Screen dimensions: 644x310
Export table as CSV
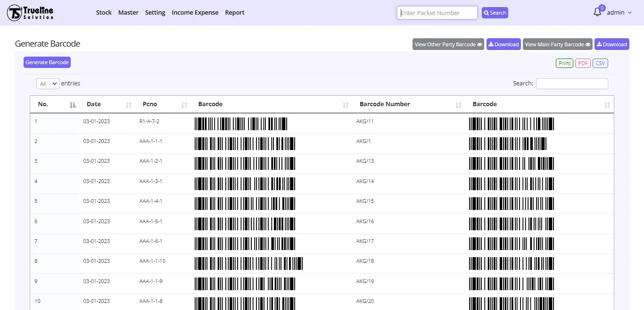pos(600,63)
